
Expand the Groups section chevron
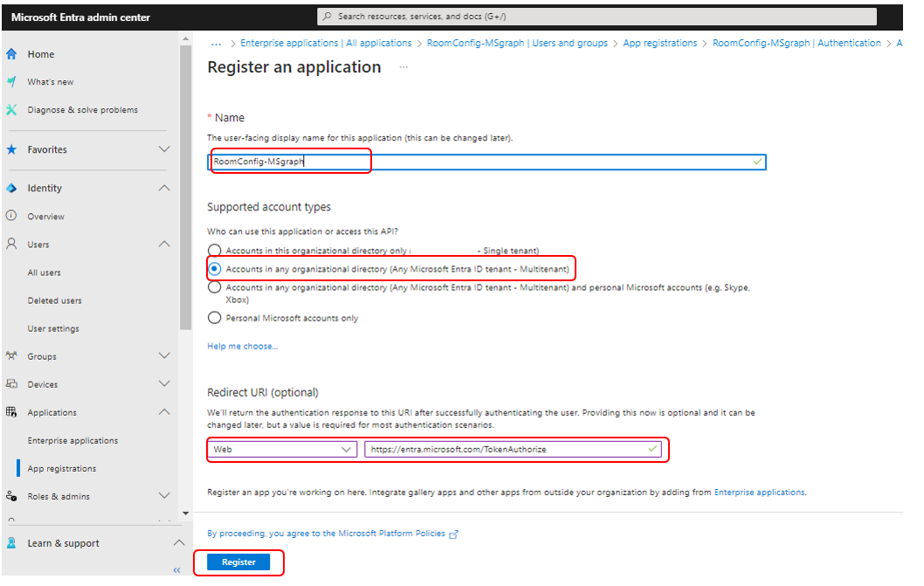coord(164,356)
